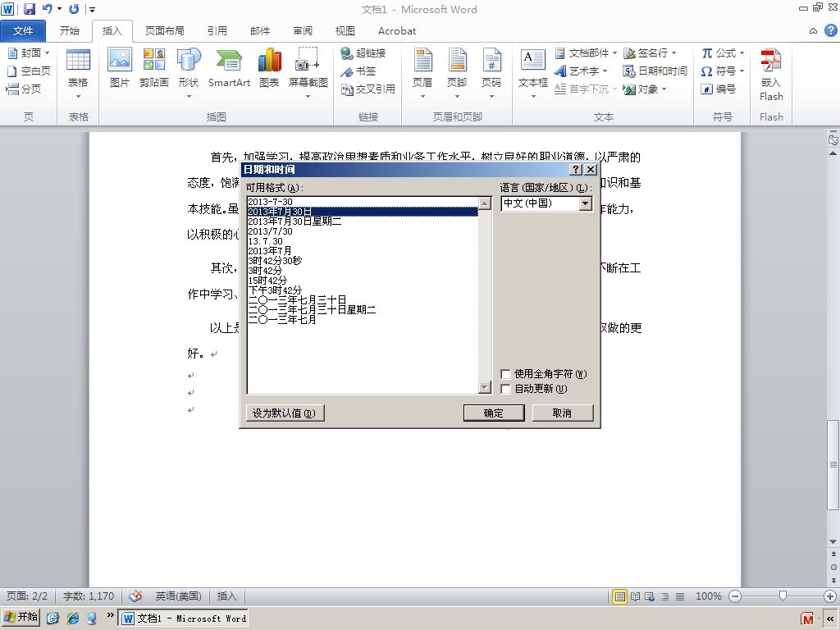840x630 pixels.
Task: Insert a Number (编号) symbol
Action: (719, 89)
